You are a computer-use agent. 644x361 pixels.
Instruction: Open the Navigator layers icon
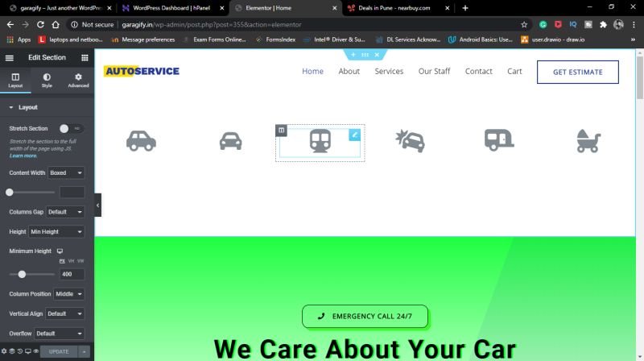coord(12,351)
